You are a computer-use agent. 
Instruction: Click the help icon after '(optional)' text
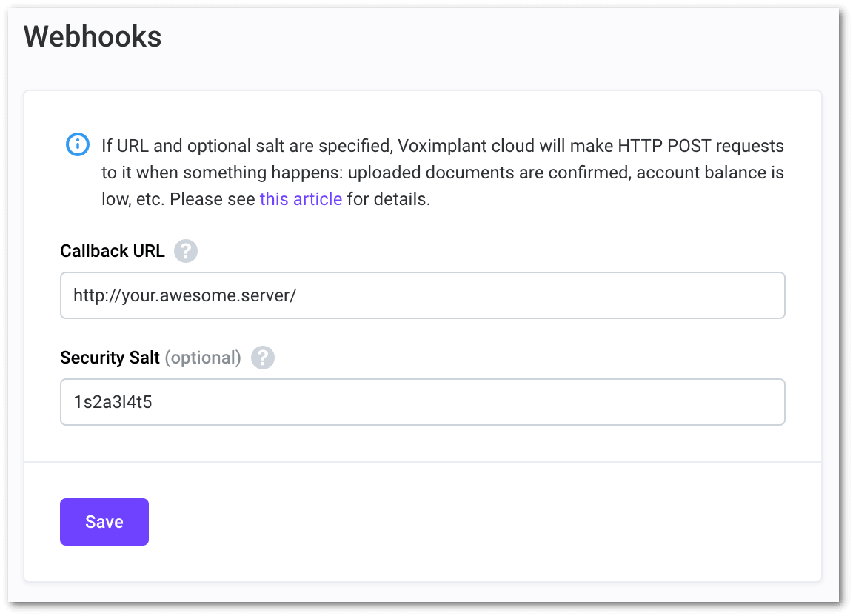(x=263, y=358)
